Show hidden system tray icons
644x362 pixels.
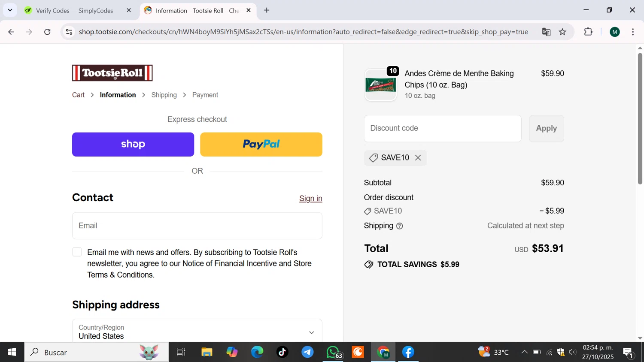(524, 352)
